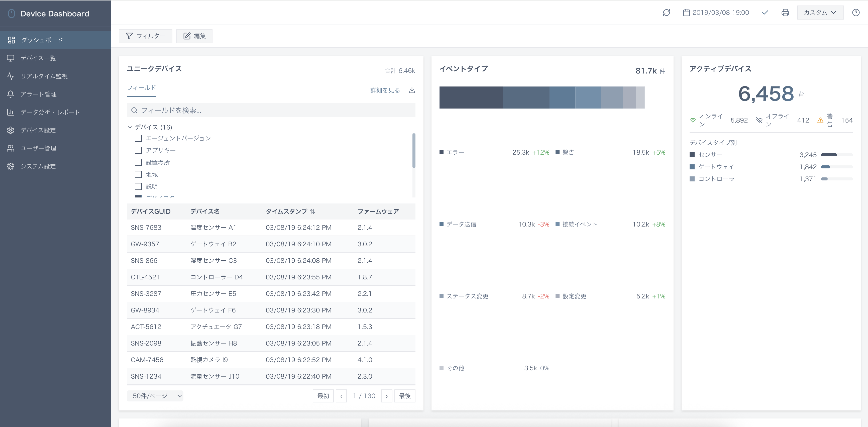Click the 詳細を見る link
Image resolution: width=868 pixels, height=427 pixels.
tap(385, 90)
